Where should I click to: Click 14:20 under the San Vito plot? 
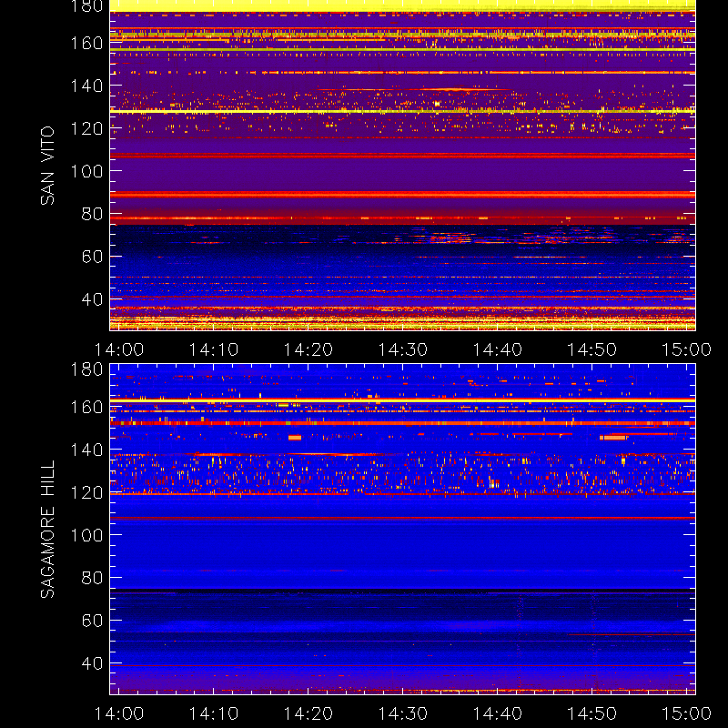(308, 349)
